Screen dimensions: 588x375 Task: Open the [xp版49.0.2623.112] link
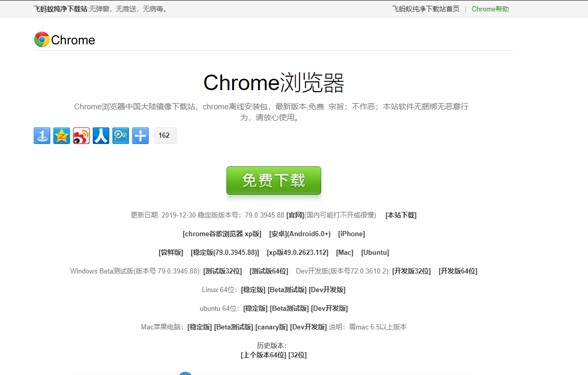coord(297,253)
